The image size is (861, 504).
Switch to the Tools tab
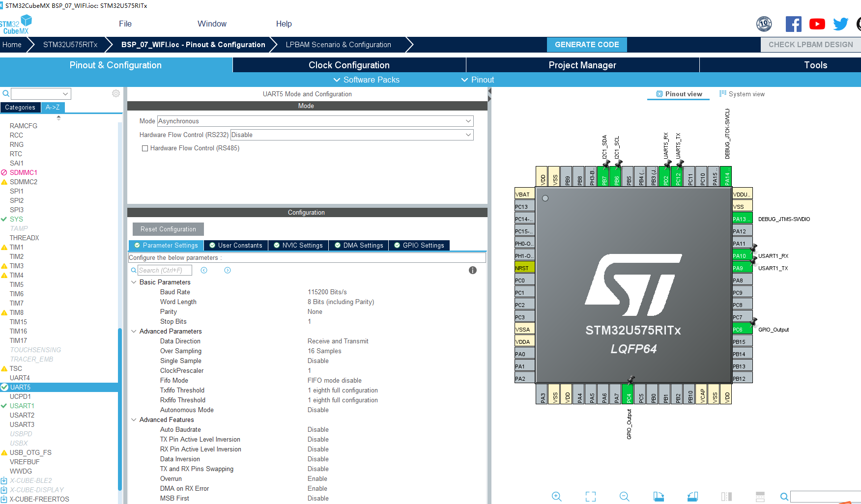click(816, 65)
